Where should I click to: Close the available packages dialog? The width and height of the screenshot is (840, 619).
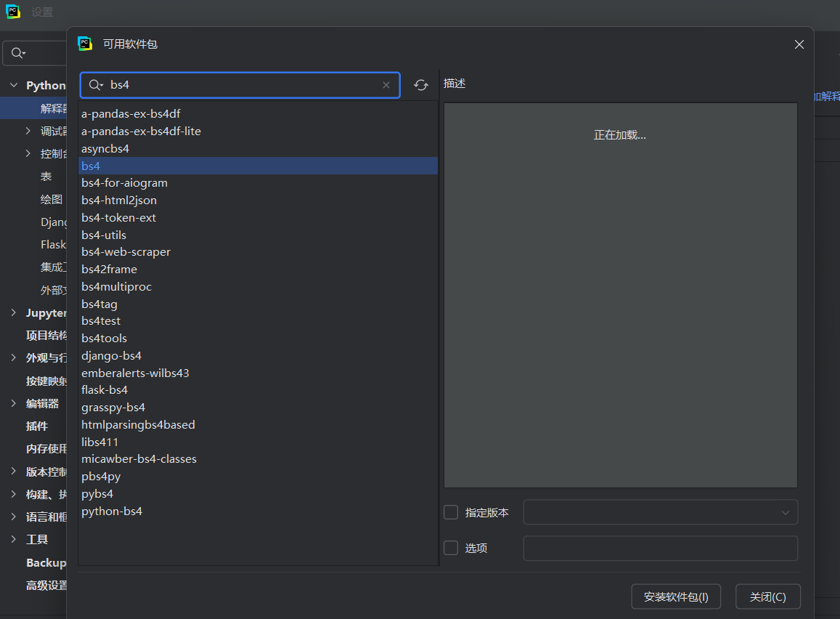(x=799, y=44)
